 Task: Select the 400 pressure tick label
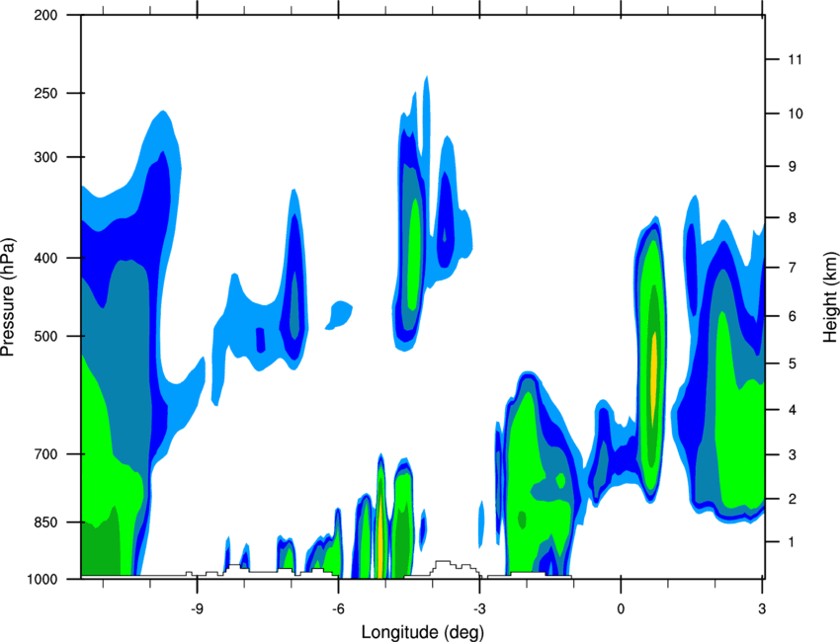pyautogui.click(x=45, y=258)
